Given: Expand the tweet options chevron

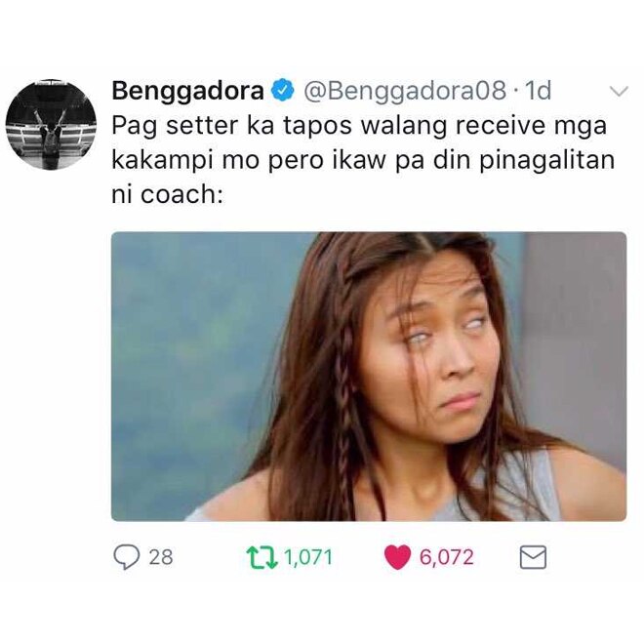Looking at the screenshot, I should (619, 91).
